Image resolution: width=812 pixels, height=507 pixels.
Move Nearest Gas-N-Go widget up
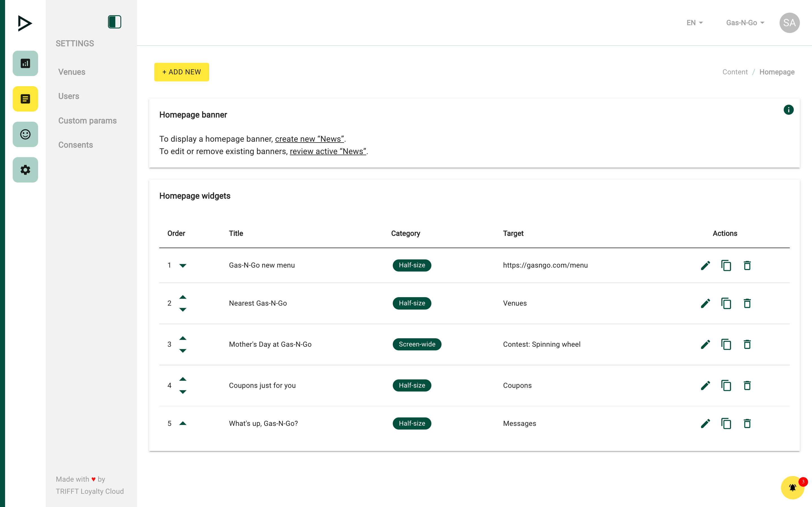click(182, 297)
